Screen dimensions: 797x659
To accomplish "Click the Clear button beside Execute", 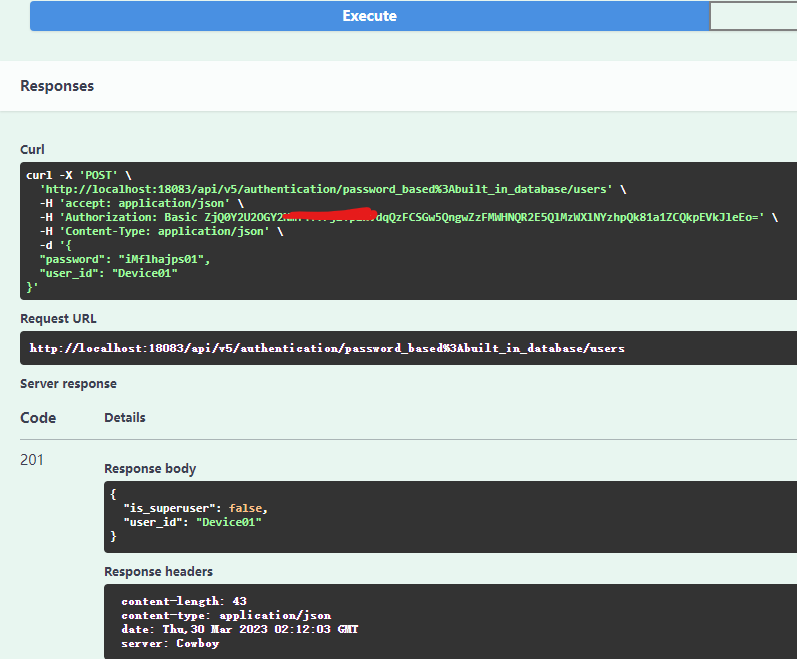I will click(x=753, y=16).
